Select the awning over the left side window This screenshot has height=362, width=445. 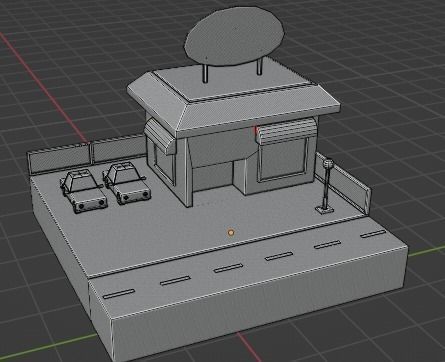[160, 137]
